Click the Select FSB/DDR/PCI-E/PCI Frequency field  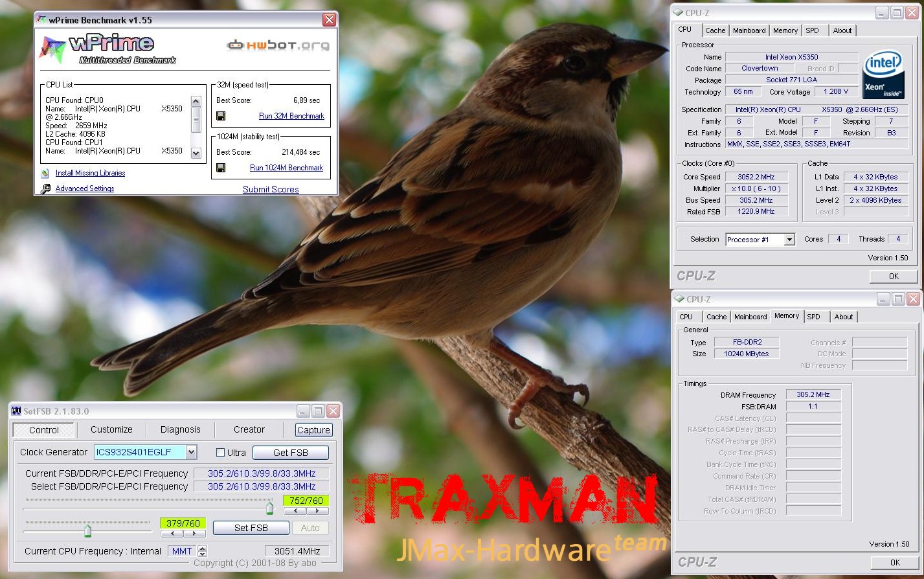(x=262, y=486)
